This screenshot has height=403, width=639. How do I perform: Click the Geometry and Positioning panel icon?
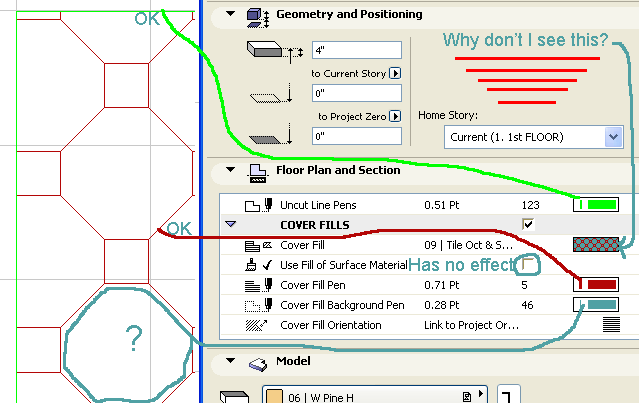[258, 18]
